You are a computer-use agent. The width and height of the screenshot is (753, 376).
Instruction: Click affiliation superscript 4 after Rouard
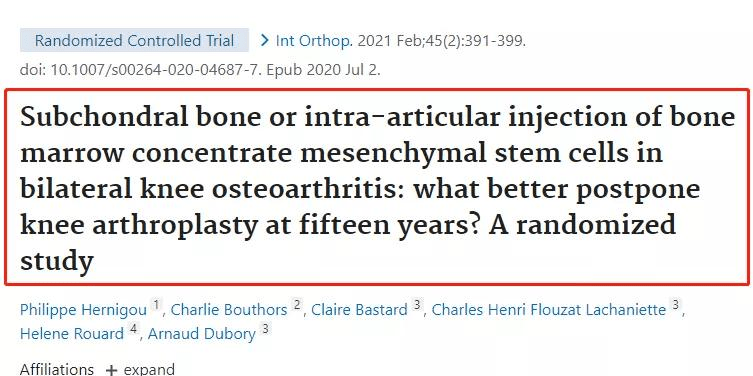click(x=134, y=329)
